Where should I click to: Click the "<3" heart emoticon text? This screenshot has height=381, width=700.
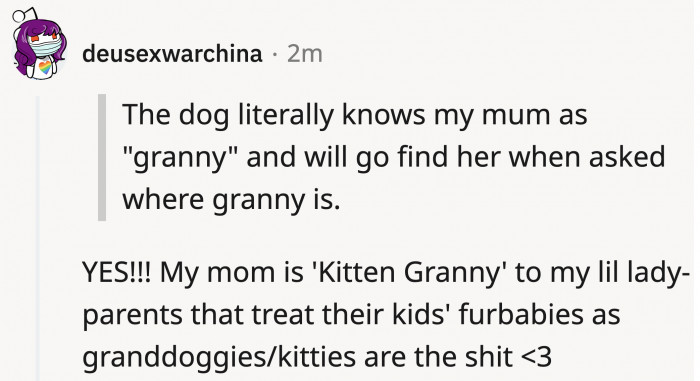(537, 357)
